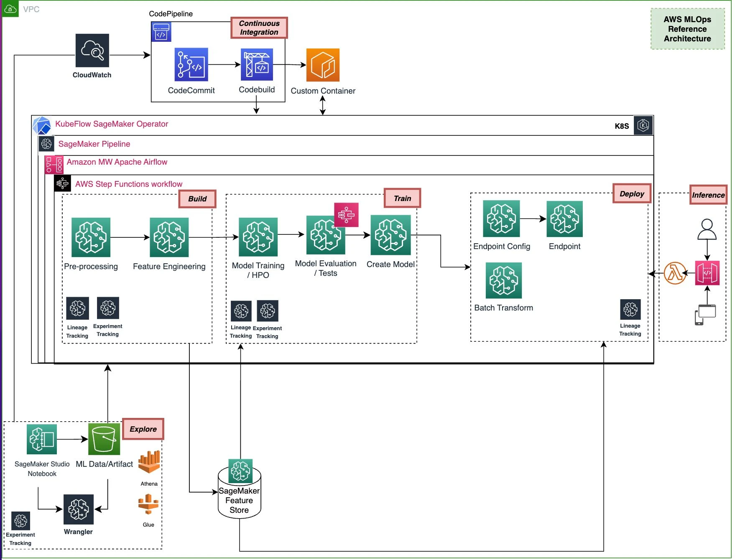Click the Endpoint Config label text
This screenshot has width=735, height=560.
click(502, 246)
